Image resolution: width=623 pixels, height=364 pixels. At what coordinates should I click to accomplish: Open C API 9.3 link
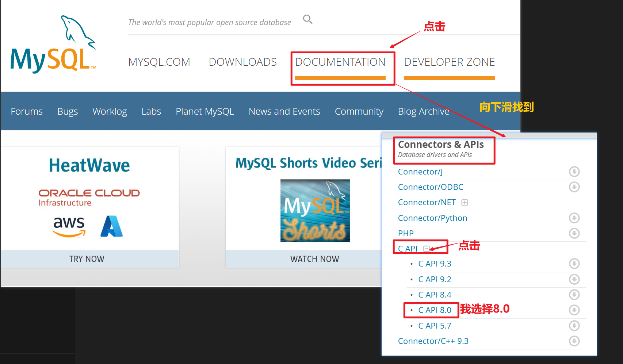(435, 264)
